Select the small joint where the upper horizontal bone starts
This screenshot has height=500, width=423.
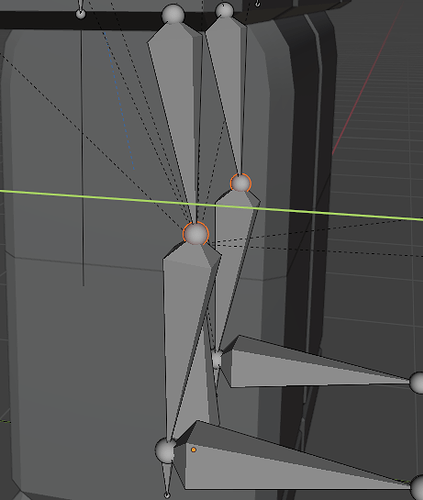(x=217, y=359)
